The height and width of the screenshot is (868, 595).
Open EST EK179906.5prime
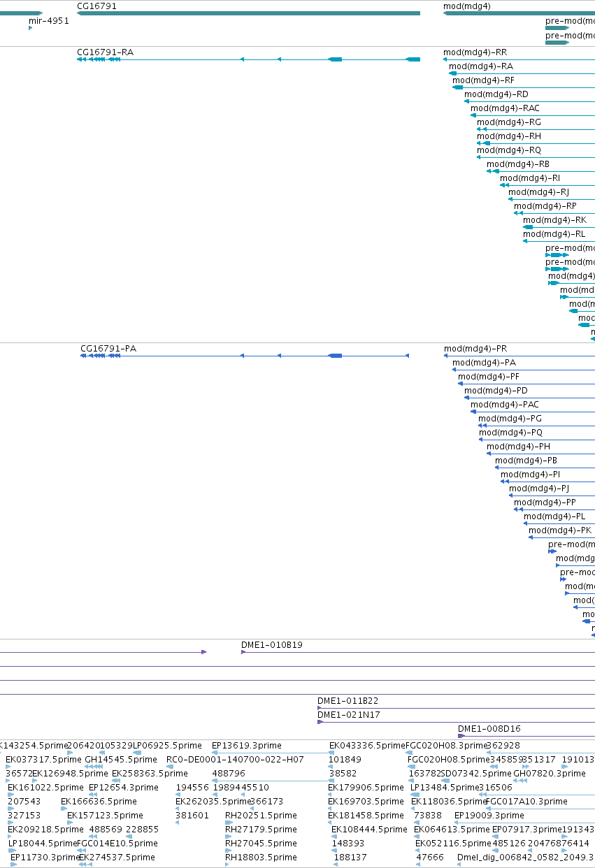(x=366, y=787)
